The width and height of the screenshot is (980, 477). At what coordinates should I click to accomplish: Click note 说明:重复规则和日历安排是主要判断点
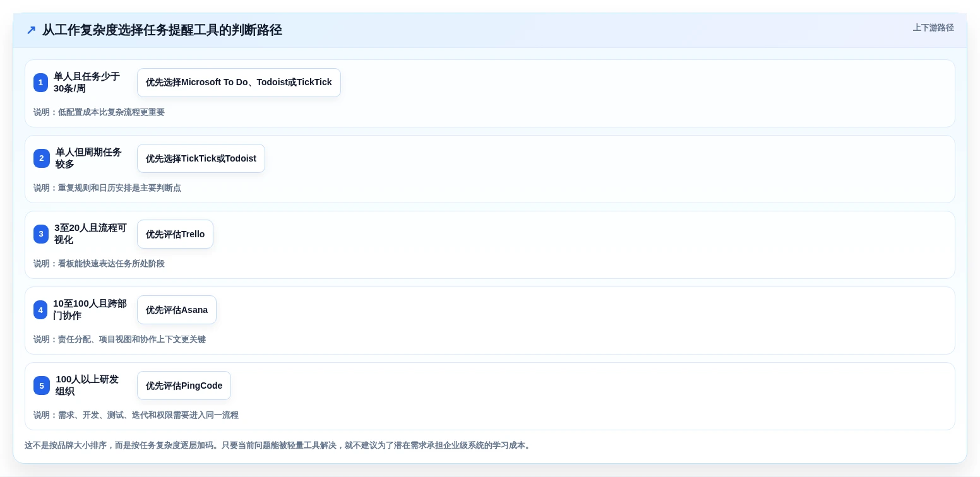pyautogui.click(x=107, y=188)
